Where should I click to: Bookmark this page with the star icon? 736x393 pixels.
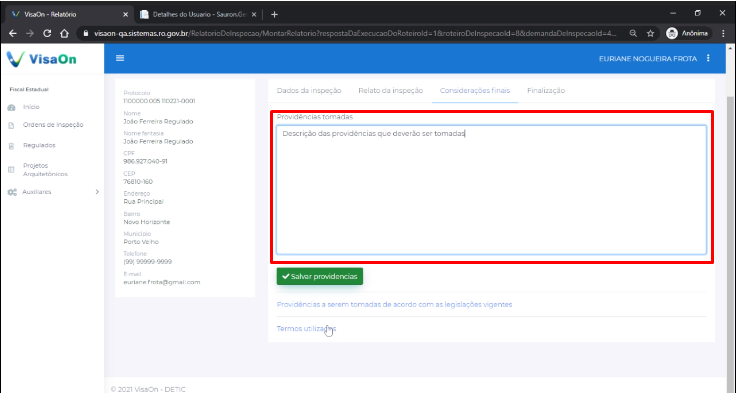650,33
